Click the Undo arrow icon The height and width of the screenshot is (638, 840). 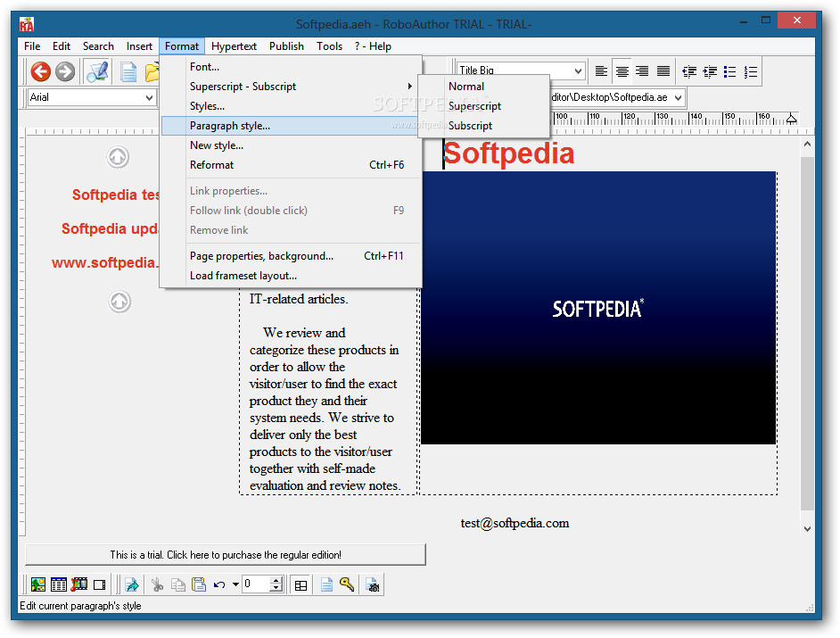pyautogui.click(x=219, y=584)
